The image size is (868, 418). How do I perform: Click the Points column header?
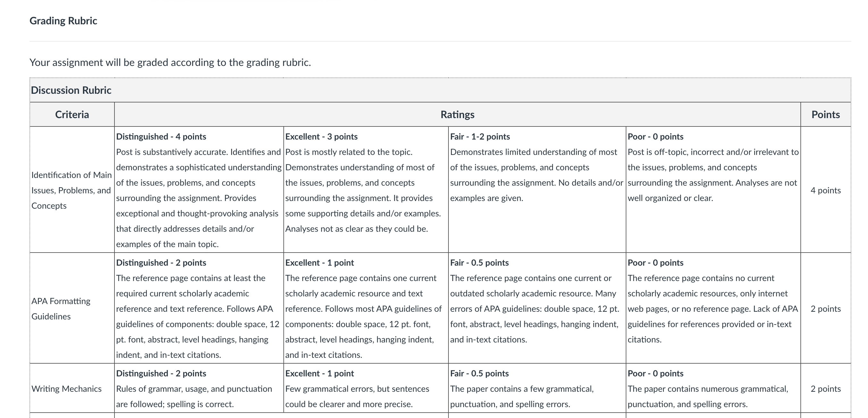[x=826, y=115]
